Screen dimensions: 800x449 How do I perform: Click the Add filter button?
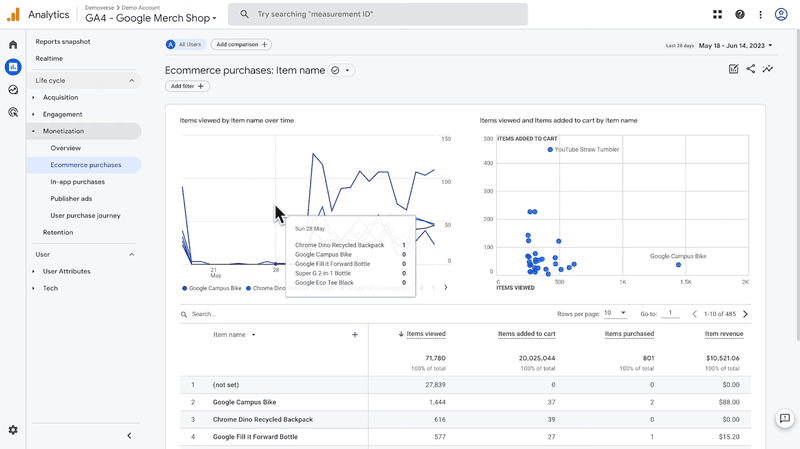(187, 87)
